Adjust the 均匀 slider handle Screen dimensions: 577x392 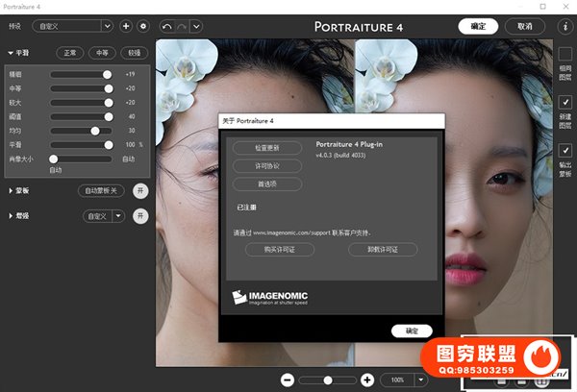coord(95,130)
